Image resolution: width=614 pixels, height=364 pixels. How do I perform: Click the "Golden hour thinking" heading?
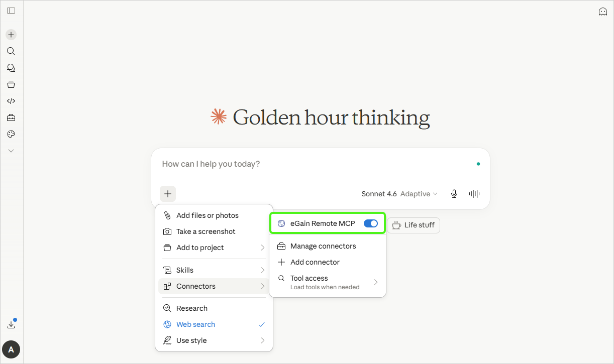[331, 117]
